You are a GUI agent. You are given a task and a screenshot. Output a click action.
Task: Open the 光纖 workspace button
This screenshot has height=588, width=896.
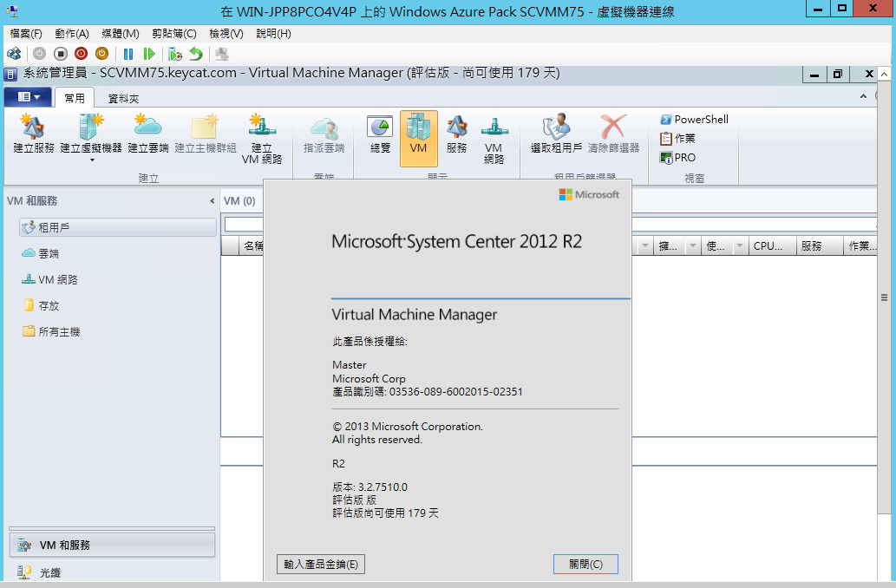coord(112,572)
